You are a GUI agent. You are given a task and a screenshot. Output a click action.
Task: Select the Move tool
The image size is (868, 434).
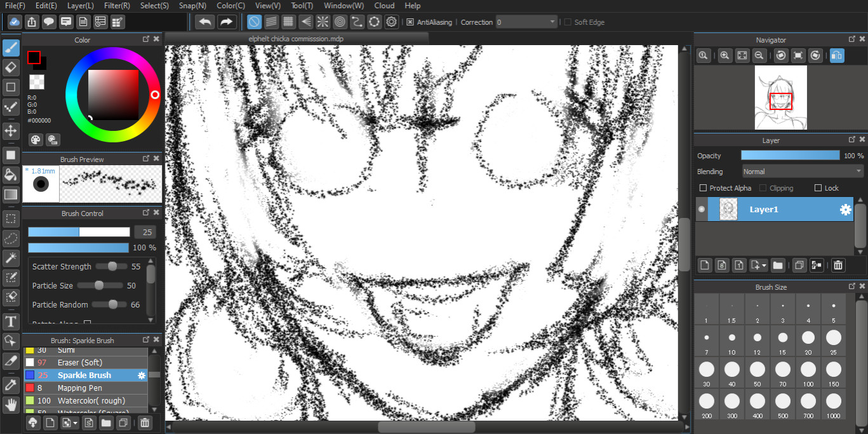click(11, 131)
